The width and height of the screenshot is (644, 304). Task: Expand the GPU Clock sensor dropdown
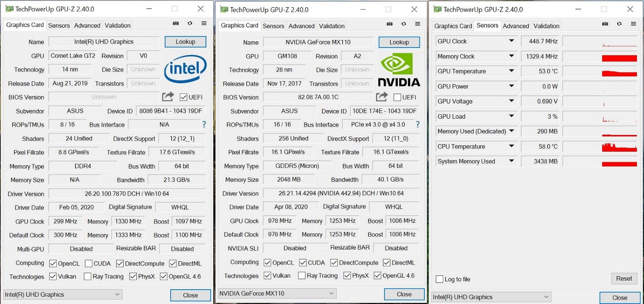pos(512,41)
